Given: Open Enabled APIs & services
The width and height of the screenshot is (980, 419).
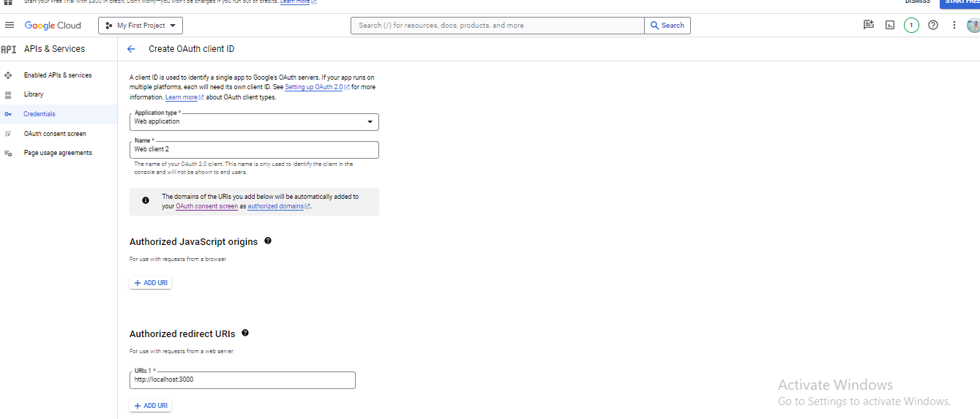Looking at the screenshot, I should [x=58, y=75].
